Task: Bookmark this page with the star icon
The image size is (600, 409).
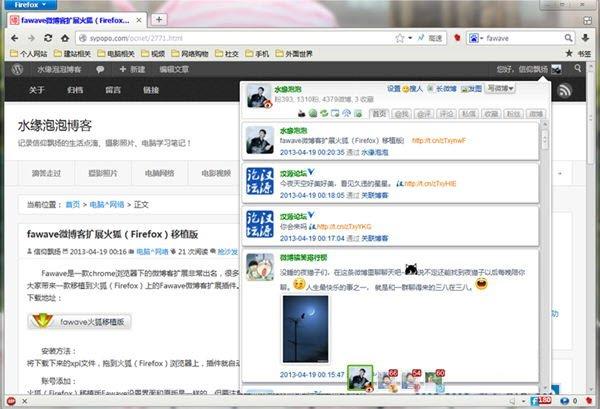Action: coord(400,38)
